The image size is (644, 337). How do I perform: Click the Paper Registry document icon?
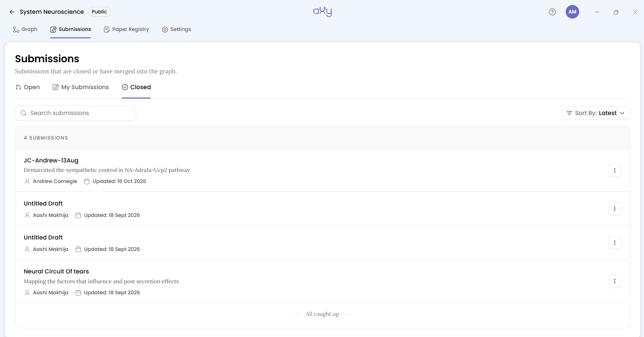click(107, 30)
